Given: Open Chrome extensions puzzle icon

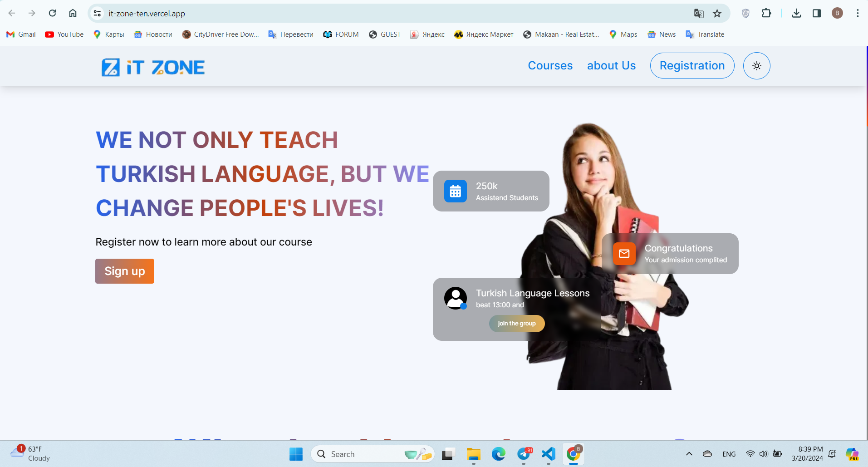Looking at the screenshot, I should (766, 14).
